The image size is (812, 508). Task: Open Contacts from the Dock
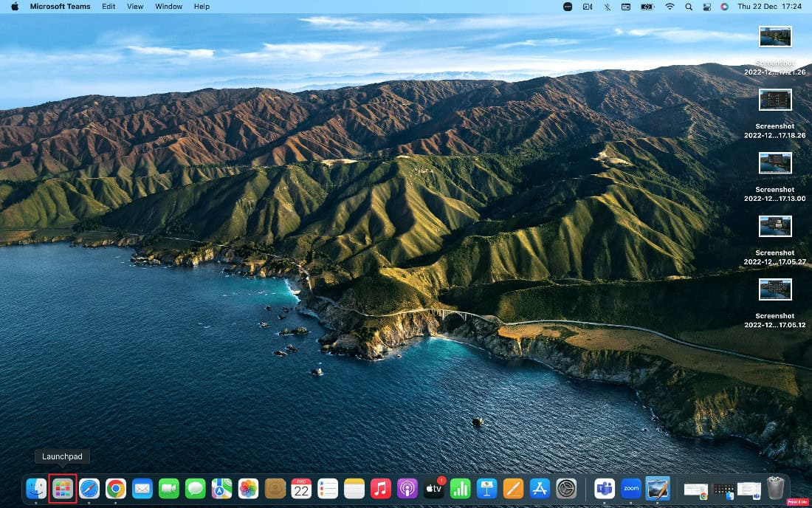[275, 488]
